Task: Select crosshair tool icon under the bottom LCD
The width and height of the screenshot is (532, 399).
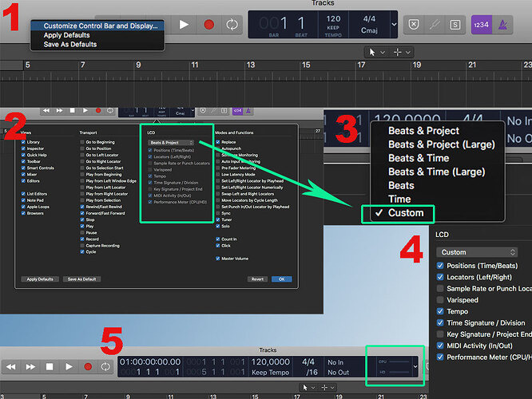Action: click(x=324, y=388)
